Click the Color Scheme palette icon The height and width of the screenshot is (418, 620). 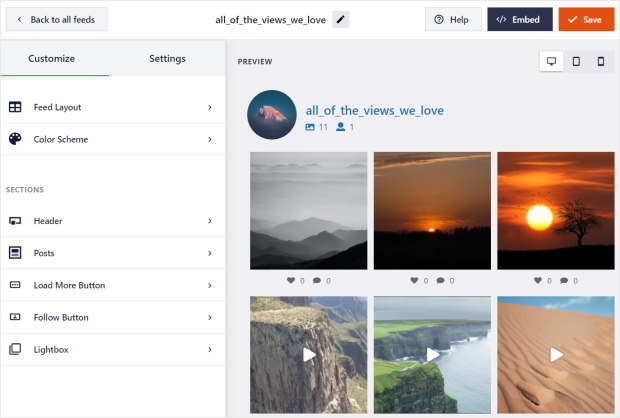pos(15,139)
